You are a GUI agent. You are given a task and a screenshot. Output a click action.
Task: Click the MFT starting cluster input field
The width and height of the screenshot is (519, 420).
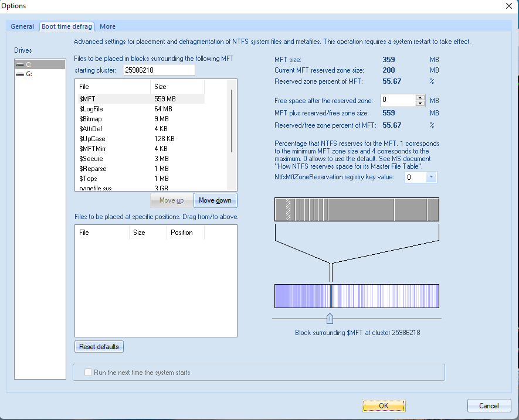tap(158, 70)
